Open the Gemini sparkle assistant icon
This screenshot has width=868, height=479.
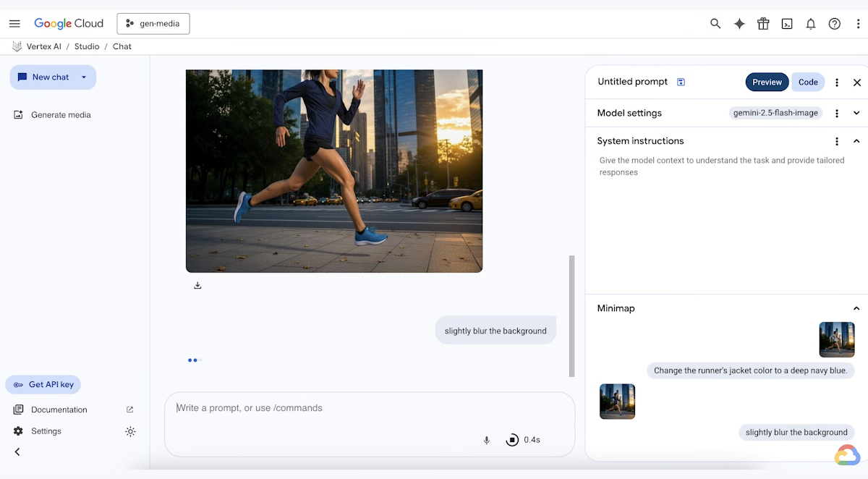pyautogui.click(x=739, y=23)
